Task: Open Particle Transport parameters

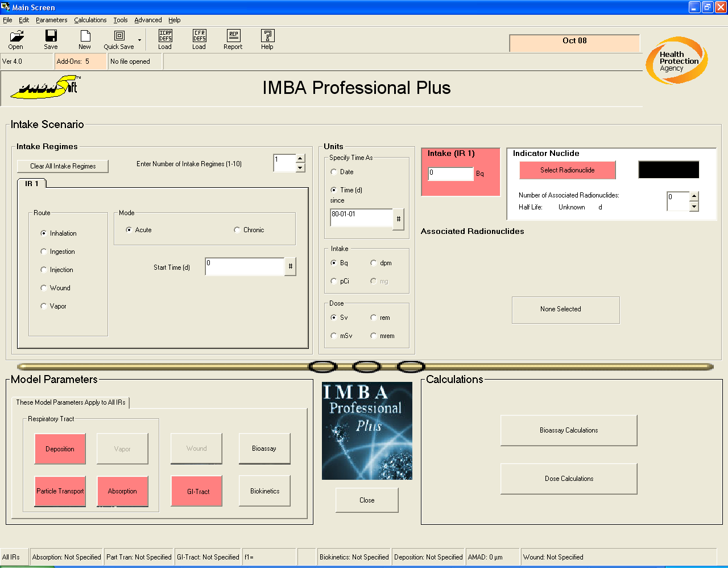Action: [60, 491]
